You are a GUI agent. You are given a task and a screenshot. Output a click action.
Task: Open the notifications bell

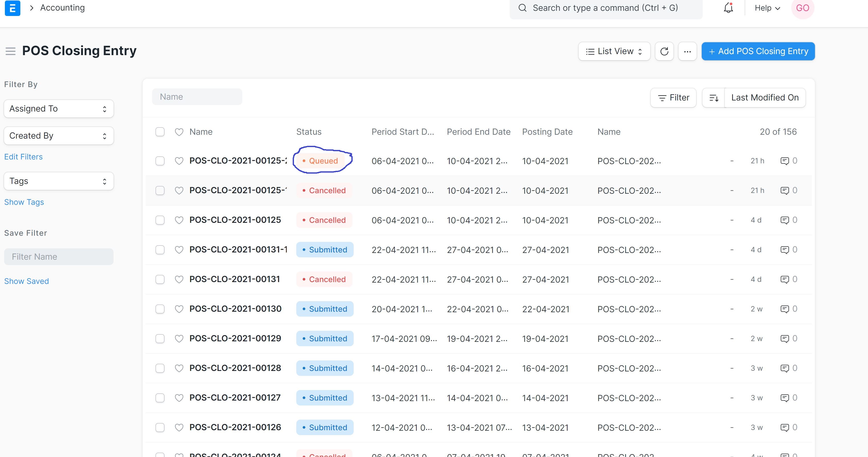tap(728, 8)
